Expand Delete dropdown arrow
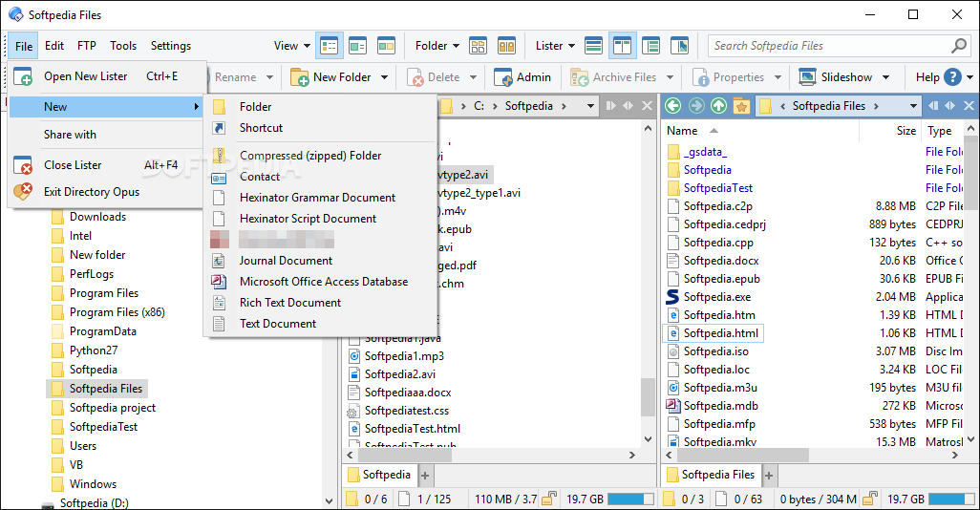This screenshot has width=980, height=510. tap(473, 77)
